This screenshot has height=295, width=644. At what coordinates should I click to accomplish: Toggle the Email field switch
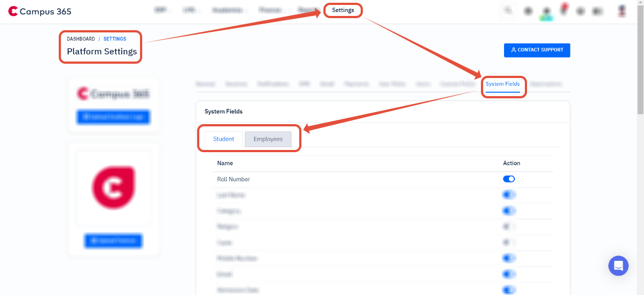pos(508,274)
